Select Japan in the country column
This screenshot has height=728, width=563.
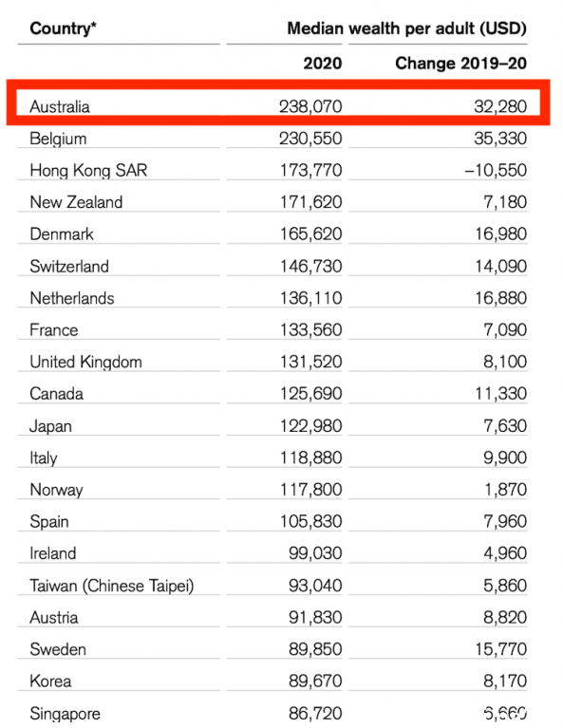pyautogui.click(x=50, y=426)
